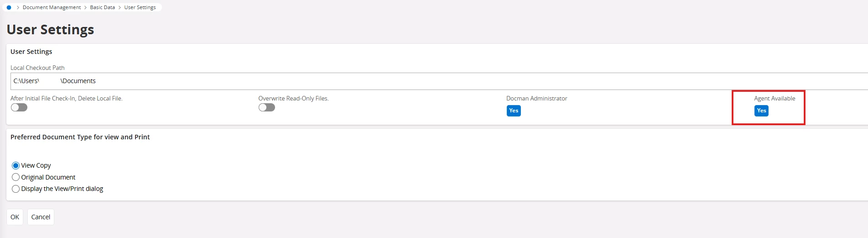Viewport: 868px width, 238px height.
Task: Focus the Local Checkout Path field
Action: 439,81
